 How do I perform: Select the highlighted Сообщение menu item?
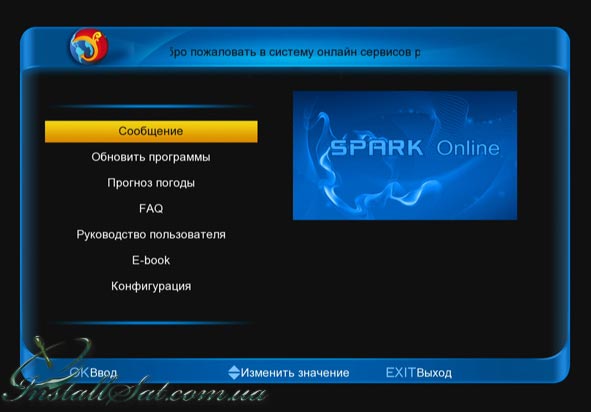click(x=151, y=132)
